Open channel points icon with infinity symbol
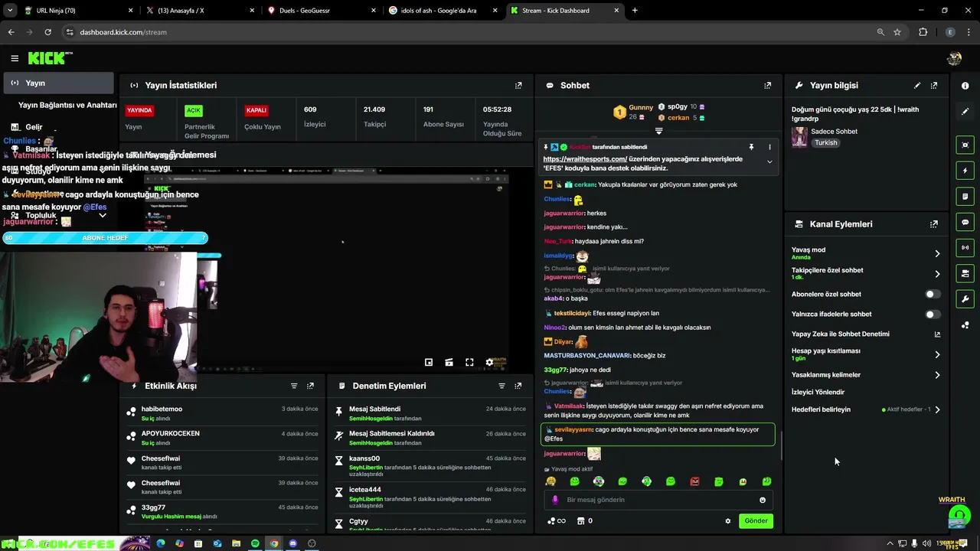This screenshot has width=980, height=551. [556, 521]
